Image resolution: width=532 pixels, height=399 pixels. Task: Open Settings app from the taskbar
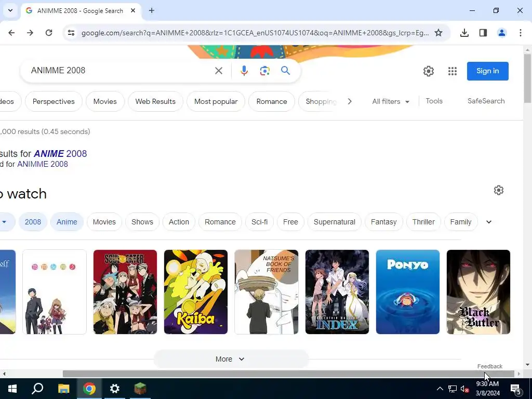(x=115, y=389)
